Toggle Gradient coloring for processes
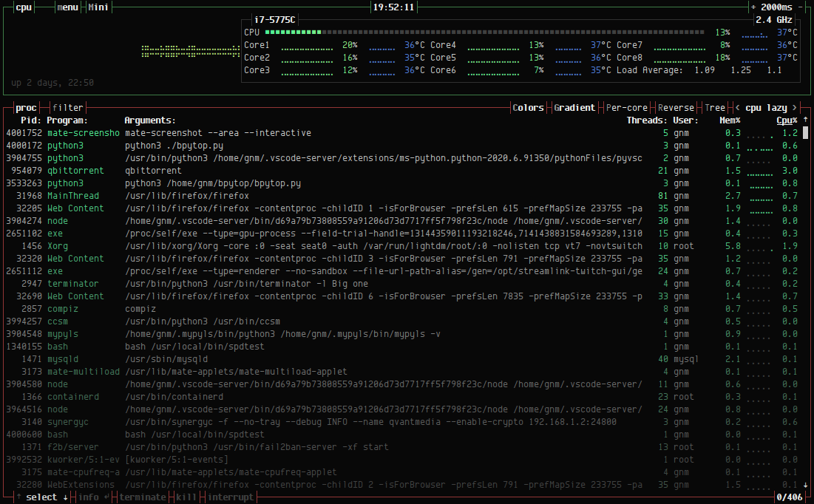This screenshot has width=814, height=504. pos(574,107)
